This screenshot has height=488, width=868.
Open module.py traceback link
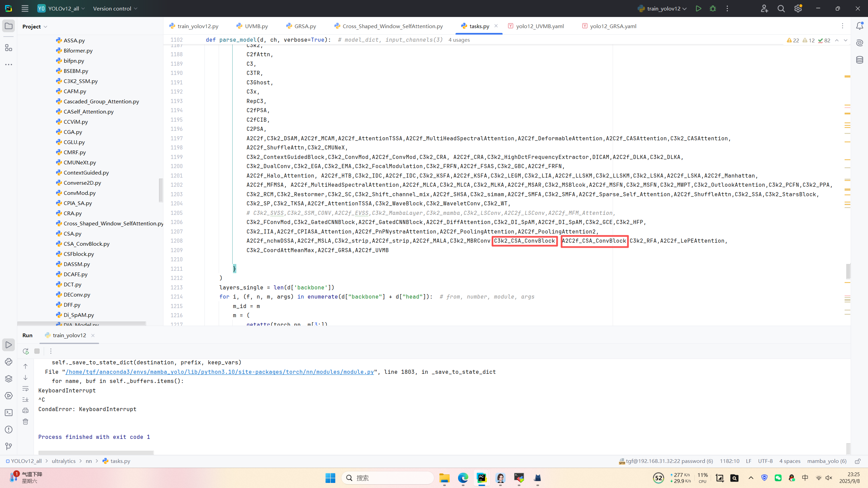click(220, 372)
